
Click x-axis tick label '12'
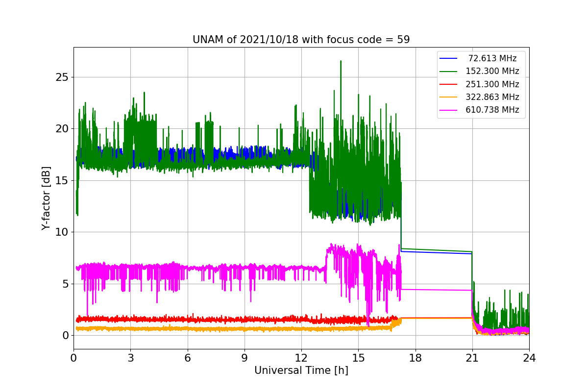pyautogui.click(x=301, y=358)
